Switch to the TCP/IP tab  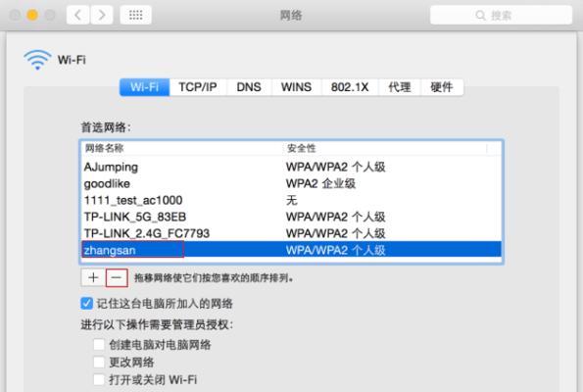(x=198, y=87)
